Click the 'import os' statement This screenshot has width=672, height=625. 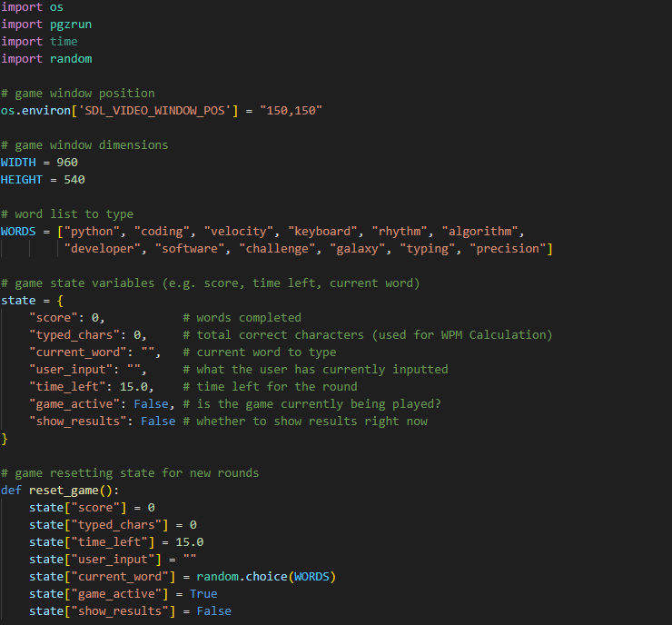pos(31,6)
